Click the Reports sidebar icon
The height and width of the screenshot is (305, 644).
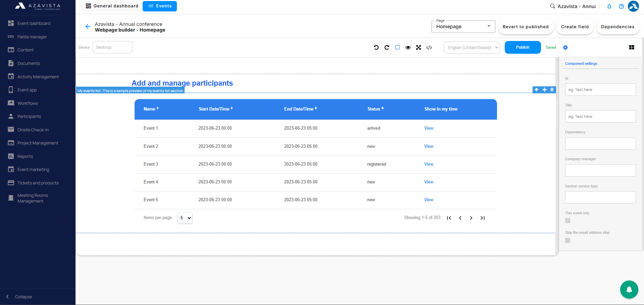pyautogui.click(x=11, y=156)
